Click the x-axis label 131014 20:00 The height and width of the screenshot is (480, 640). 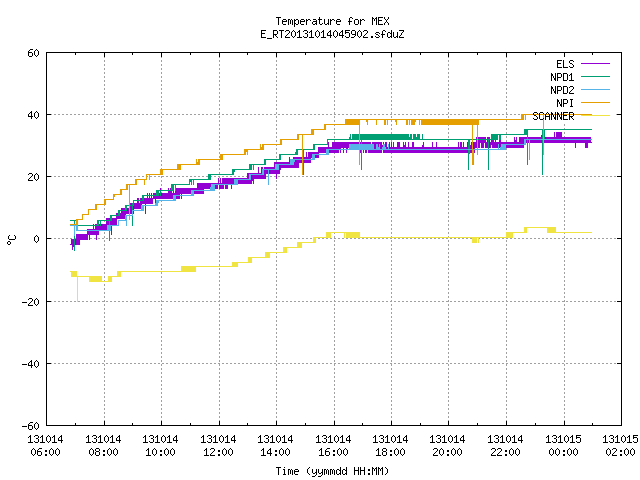point(447,446)
